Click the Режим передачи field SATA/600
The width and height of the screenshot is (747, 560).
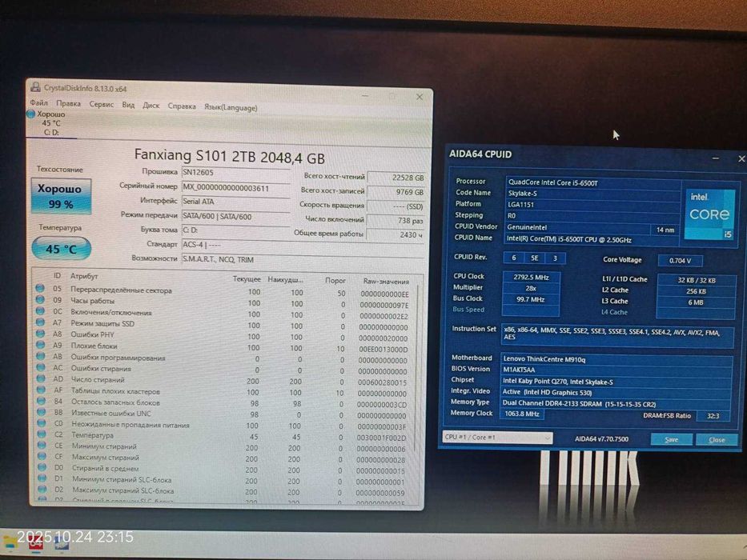pyautogui.click(x=236, y=217)
